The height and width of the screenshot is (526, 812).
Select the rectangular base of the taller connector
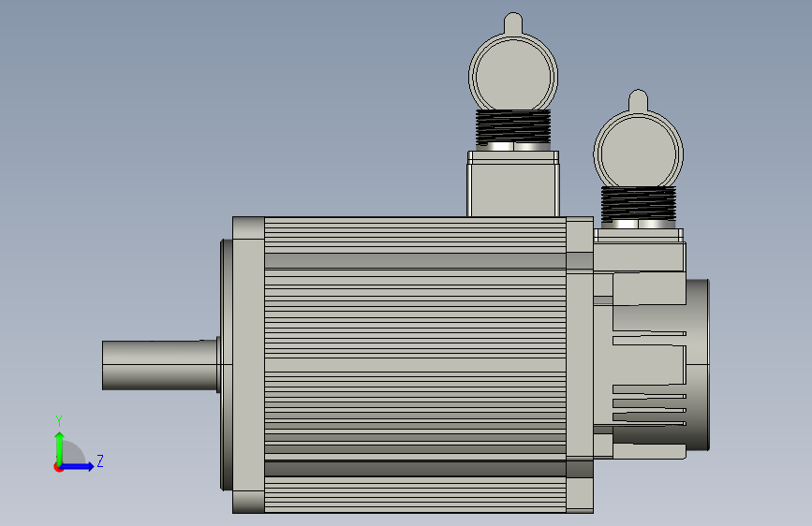513,183
